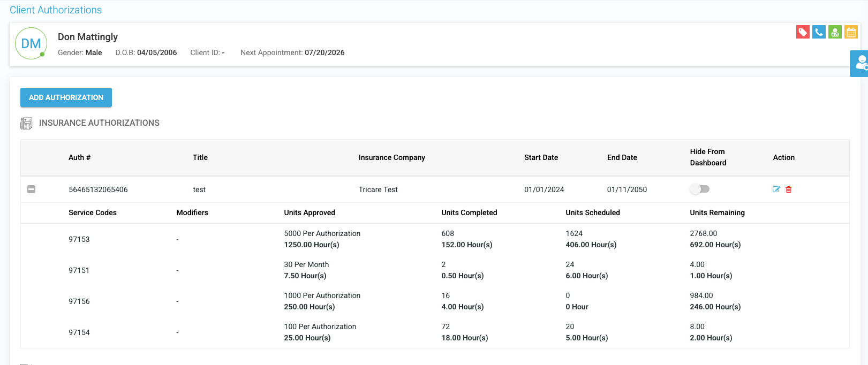Click the blue phone icon
The image size is (868, 365).
(x=819, y=32)
